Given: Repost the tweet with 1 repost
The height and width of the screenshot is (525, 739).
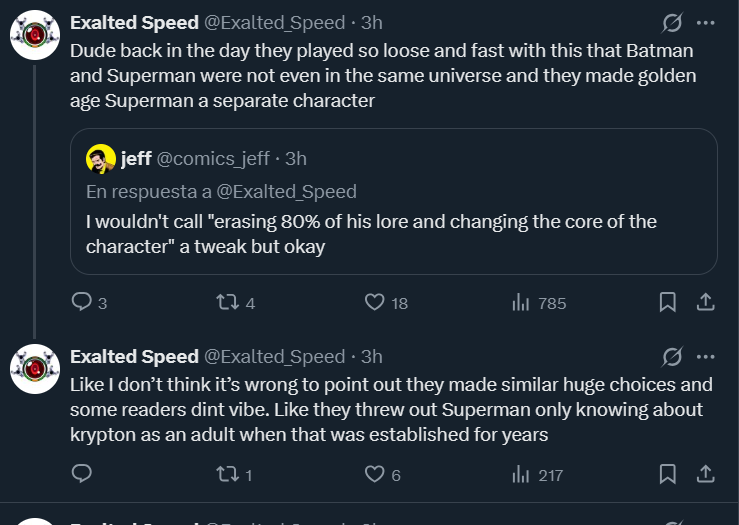Looking at the screenshot, I should [x=228, y=475].
